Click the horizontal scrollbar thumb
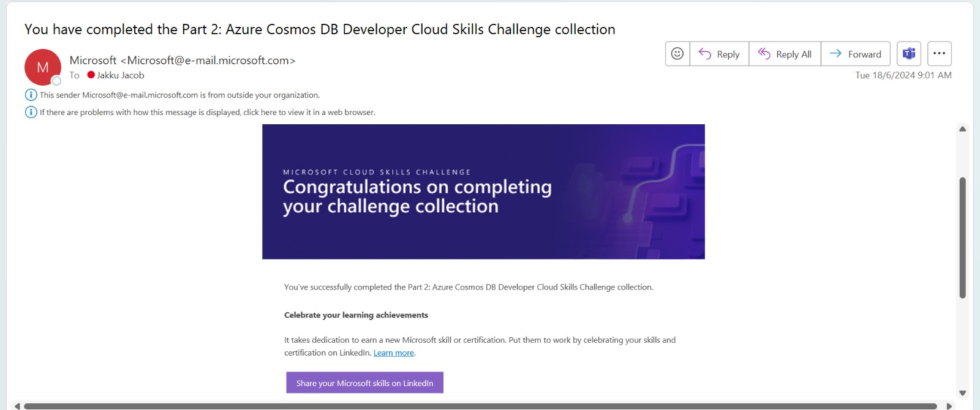Screen dimensions: 980x410 tap(480, 406)
